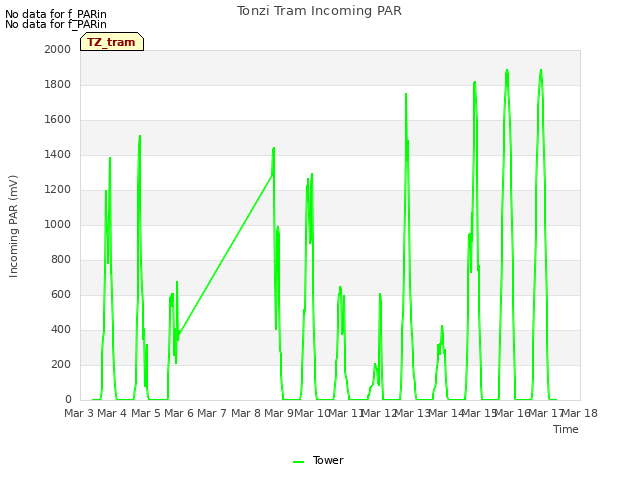Image resolution: width=640 pixels, height=480 pixels.
Task: Click the second 'No data for f_PARin' message
Action: click(x=56, y=24)
